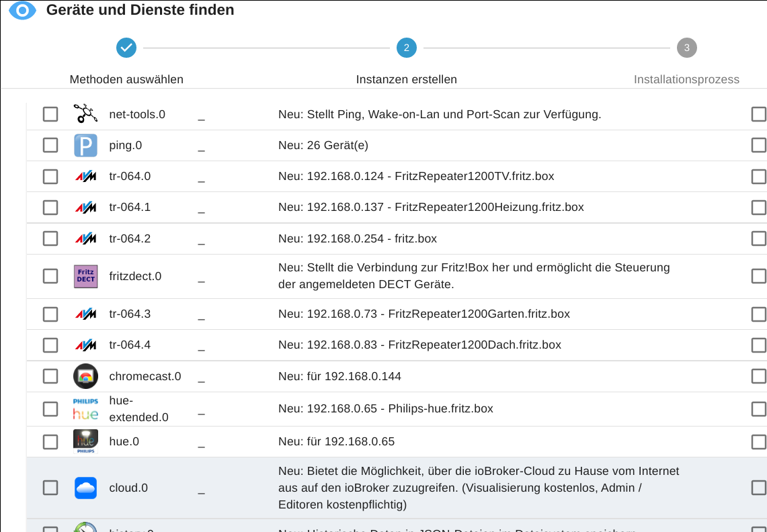The height and width of the screenshot is (532, 767).
Task: Click the net-tools.0 adapter icon
Action: click(x=85, y=114)
